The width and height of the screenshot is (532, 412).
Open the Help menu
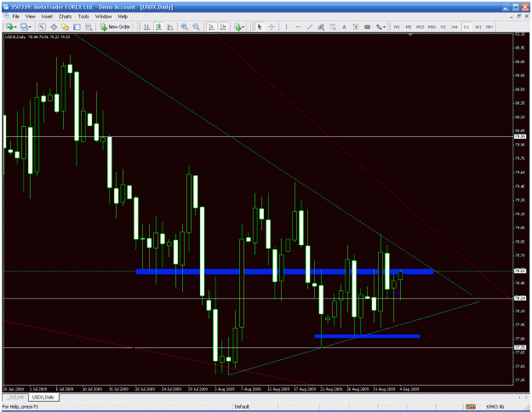(x=123, y=16)
